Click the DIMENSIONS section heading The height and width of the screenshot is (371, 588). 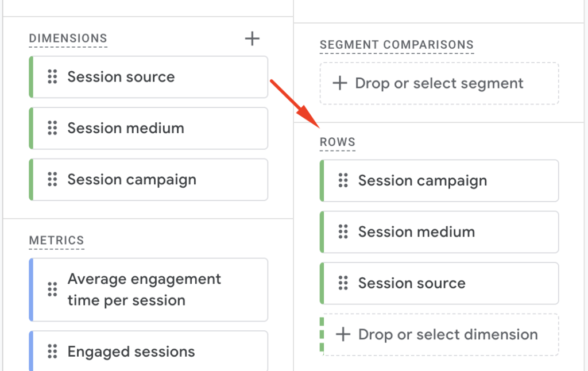coord(68,39)
